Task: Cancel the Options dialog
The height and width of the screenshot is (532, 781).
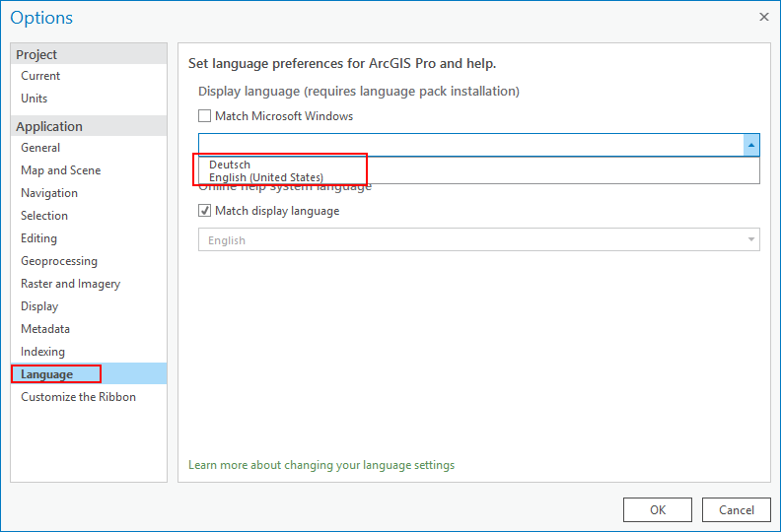Action: pyautogui.click(x=737, y=509)
